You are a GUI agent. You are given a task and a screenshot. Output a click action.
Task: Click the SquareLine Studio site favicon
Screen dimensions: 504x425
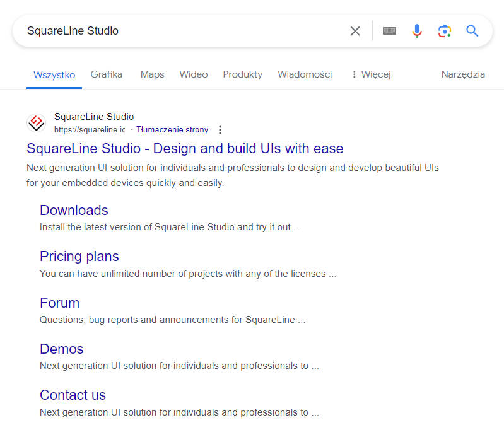click(x=36, y=123)
